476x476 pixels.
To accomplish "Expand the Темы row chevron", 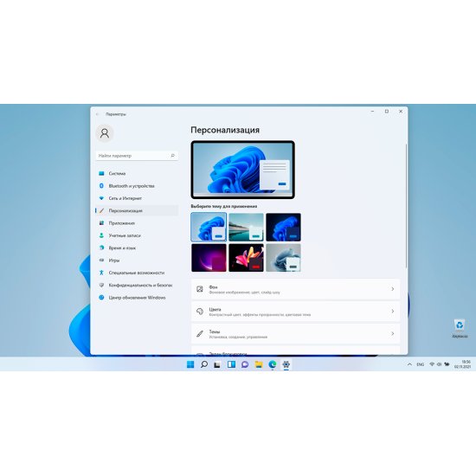I will tap(393, 333).
